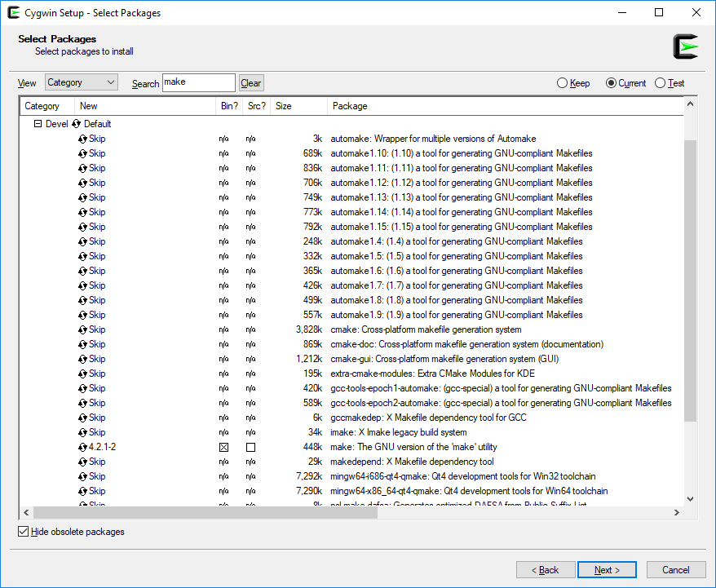Click the cycle icon on the cmake-gui row
This screenshot has width=716, height=588.
click(82, 360)
